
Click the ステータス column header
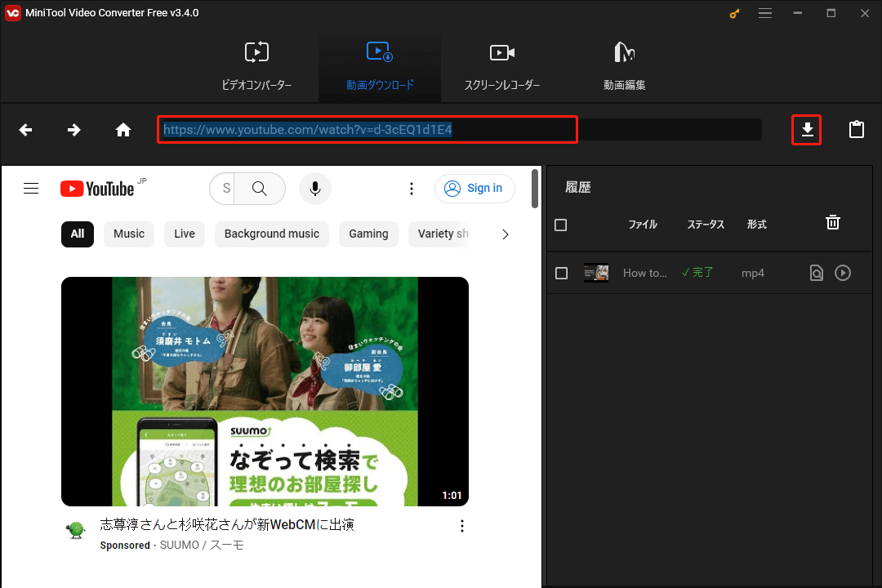pos(706,225)
